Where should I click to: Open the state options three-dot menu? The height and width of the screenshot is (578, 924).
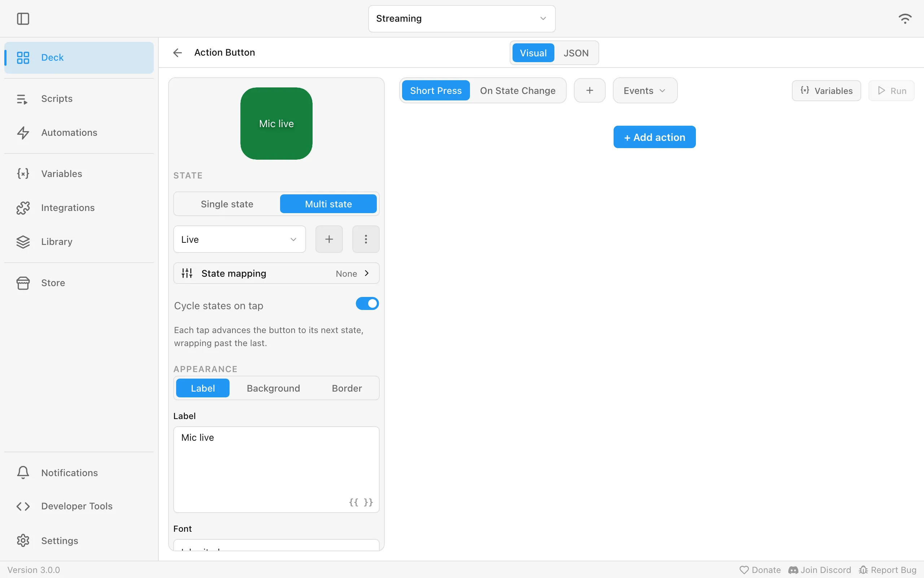(365, 239)
